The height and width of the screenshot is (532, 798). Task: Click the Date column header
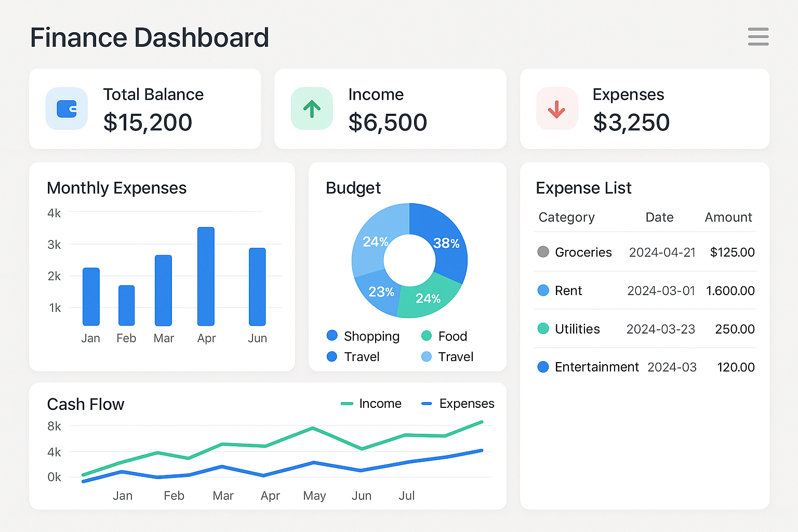click(x=659, y=217)
